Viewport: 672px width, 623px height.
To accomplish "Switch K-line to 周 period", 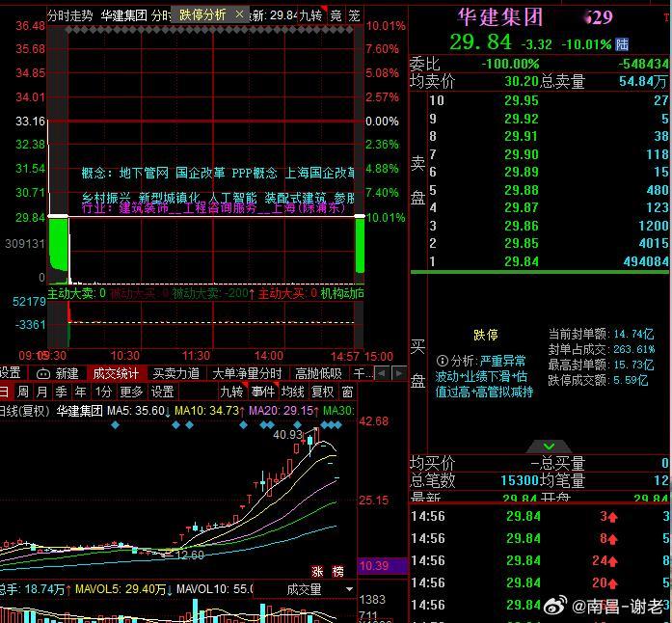I will click(23, 392).
